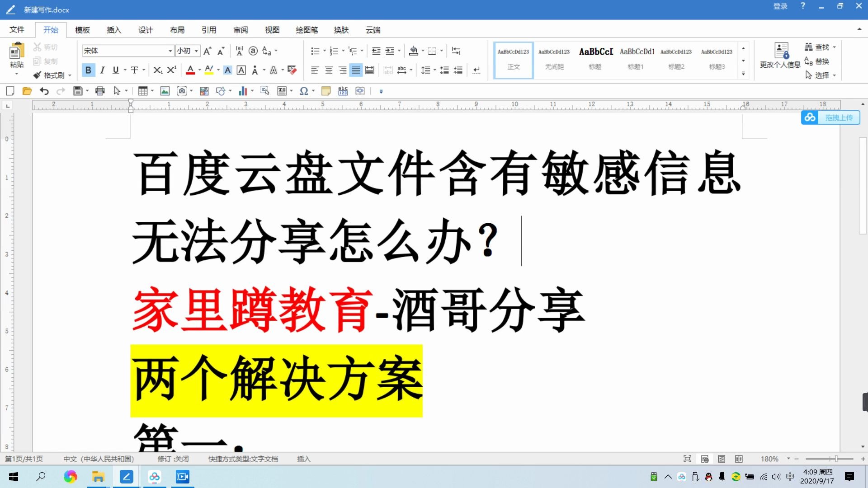Click the Omega symbol insert icon
868x488 pixels.
[304, 91]
